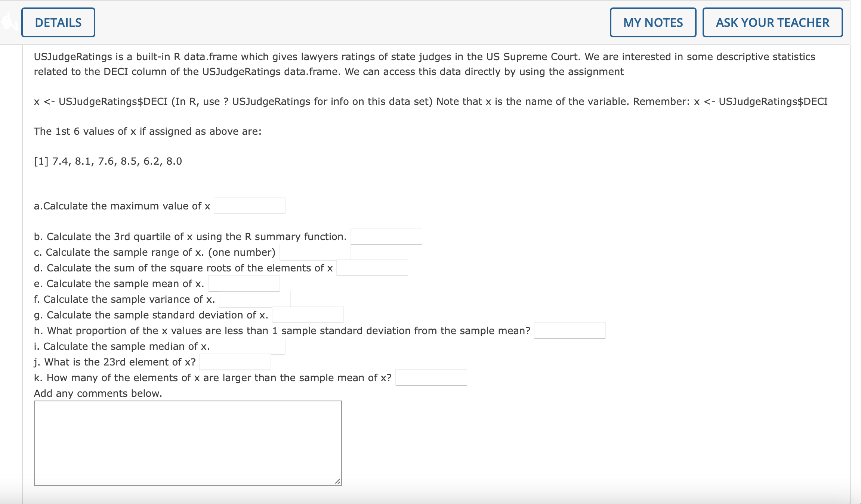Click the maximum value of x answer field
The width and height of the screenshot is (861, 504).
250,206
